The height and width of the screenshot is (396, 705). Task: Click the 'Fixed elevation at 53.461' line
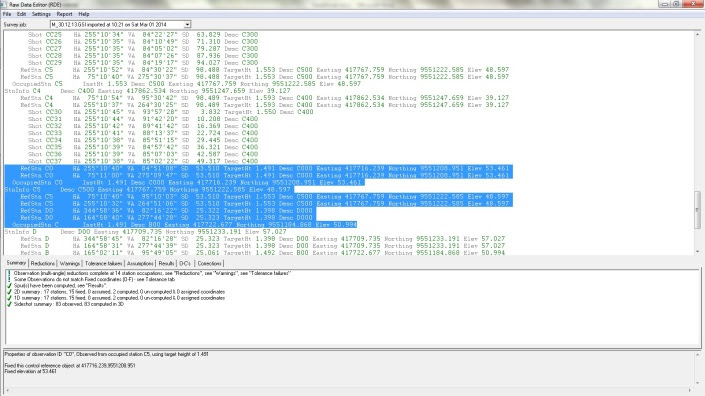coord(30,372)
